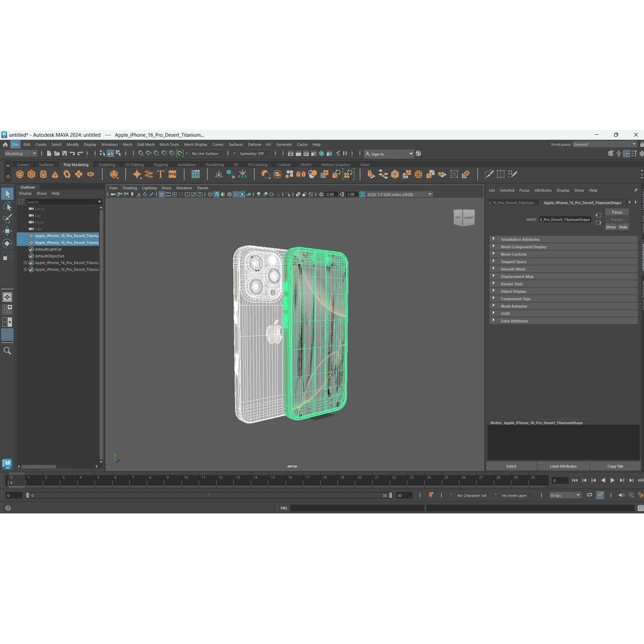
Task: Click the Bridge shelf icon
Action: 383,174
